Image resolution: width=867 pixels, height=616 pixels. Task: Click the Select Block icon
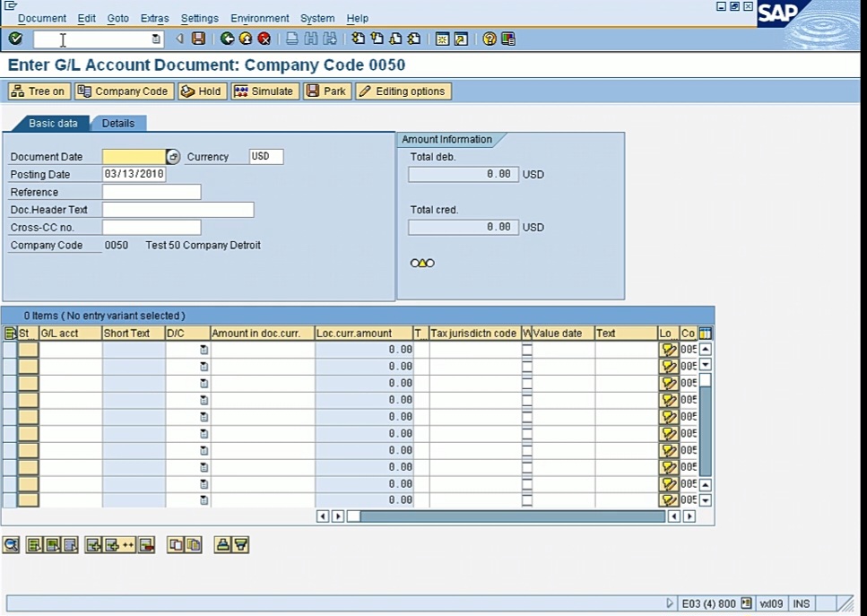(53, 545)
